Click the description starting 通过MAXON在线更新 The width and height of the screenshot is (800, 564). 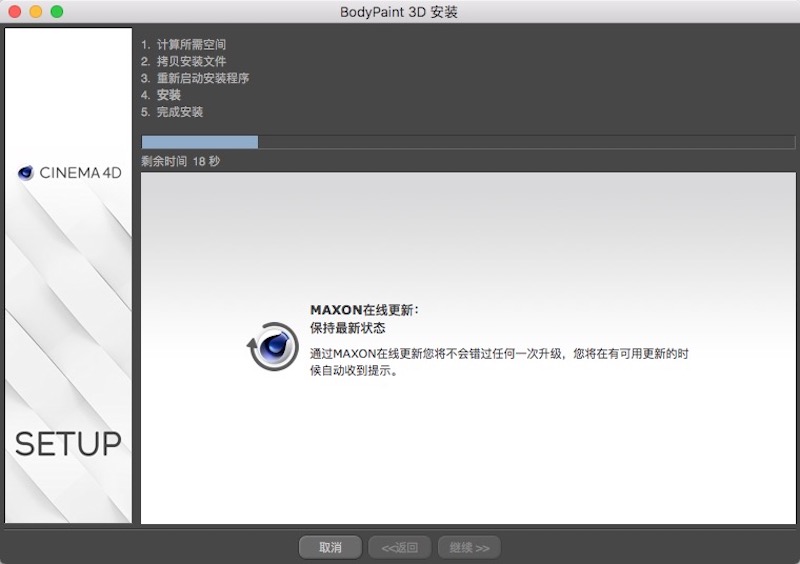(x=499, y=362)
